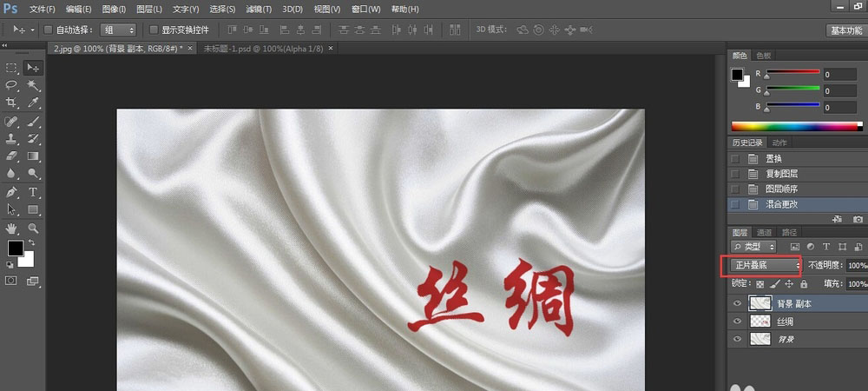Switch to the 动作 panel tab
Screen dimensions: 868x391
click(x=779, y=142)
